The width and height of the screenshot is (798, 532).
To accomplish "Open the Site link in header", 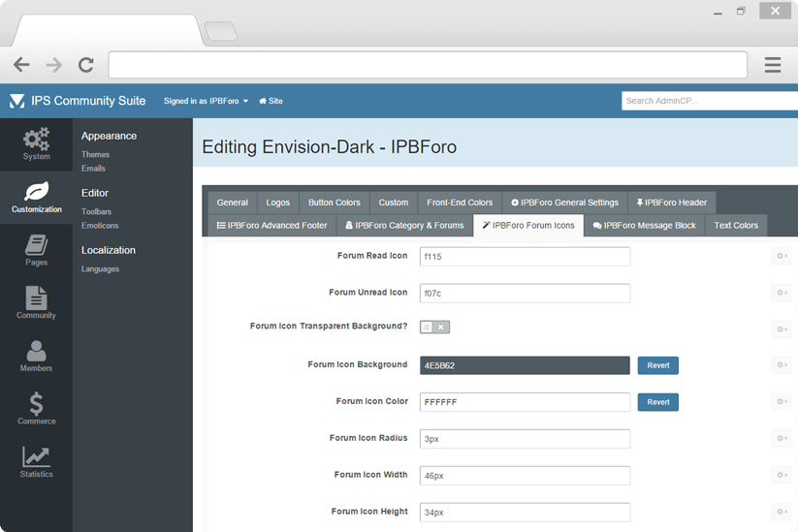I will (271, 101).
